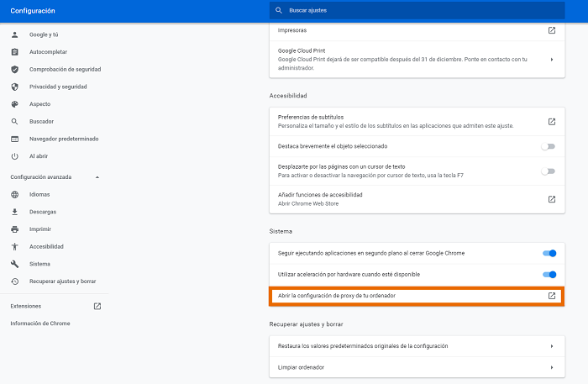Disable hardware acceleration toggle
Viewport: 588px width, 384px height.
click(x=549, y=274)
